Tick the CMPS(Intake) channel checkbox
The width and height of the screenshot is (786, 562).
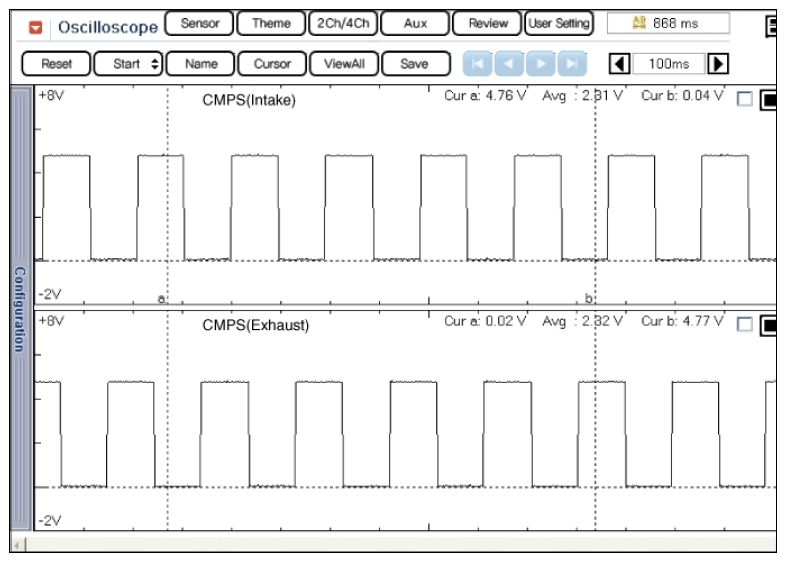(743, 99)
